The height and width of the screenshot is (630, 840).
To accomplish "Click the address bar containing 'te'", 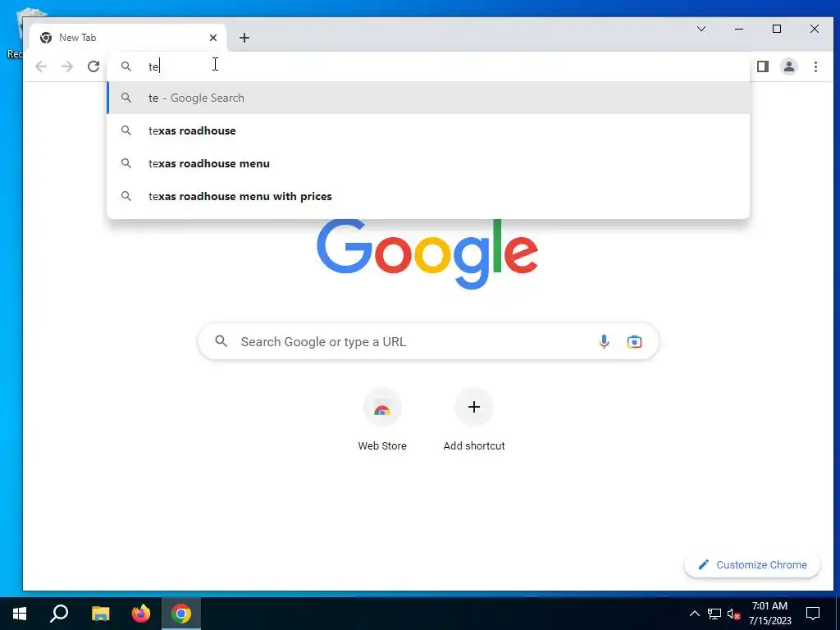I will [428, 66].
